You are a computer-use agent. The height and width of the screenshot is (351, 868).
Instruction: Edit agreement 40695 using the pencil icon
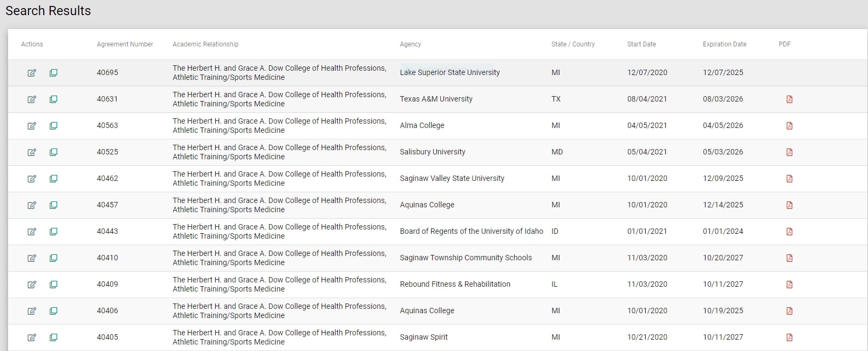pos(32,72)
